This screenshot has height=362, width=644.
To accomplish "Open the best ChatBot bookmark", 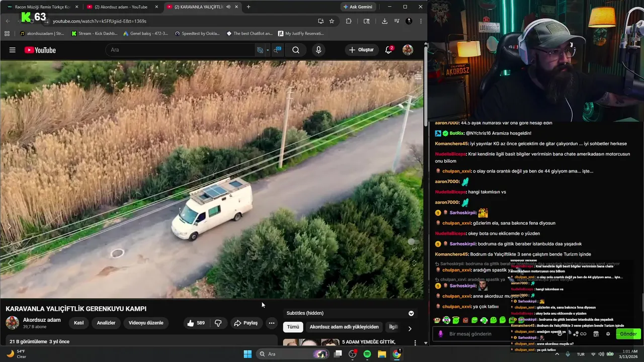I will pos(250,34).
